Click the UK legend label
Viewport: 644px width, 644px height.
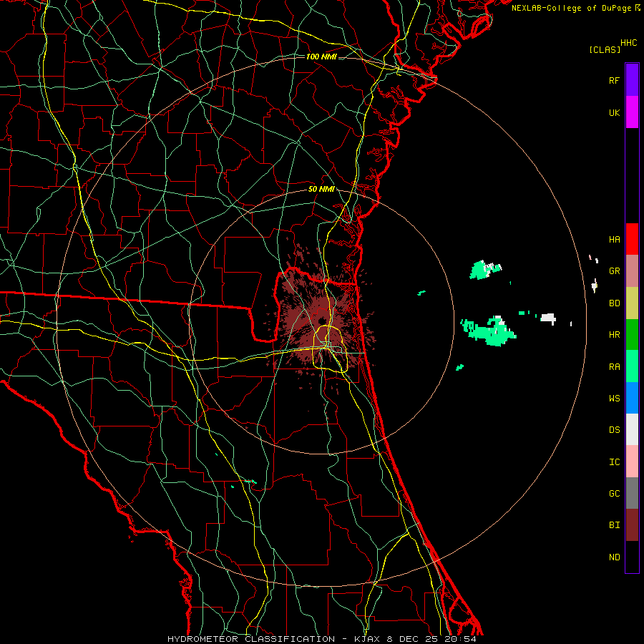pos(614,112)
